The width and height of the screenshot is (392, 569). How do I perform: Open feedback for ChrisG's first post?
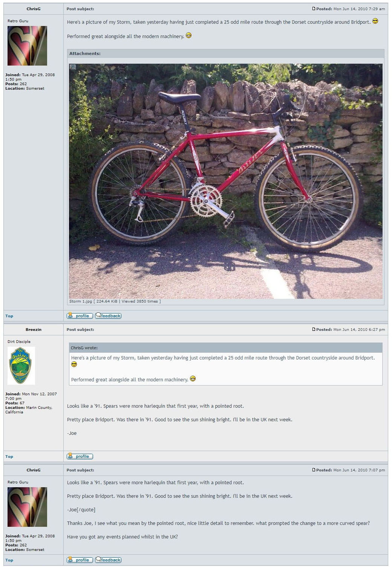(x=108, y=316)
